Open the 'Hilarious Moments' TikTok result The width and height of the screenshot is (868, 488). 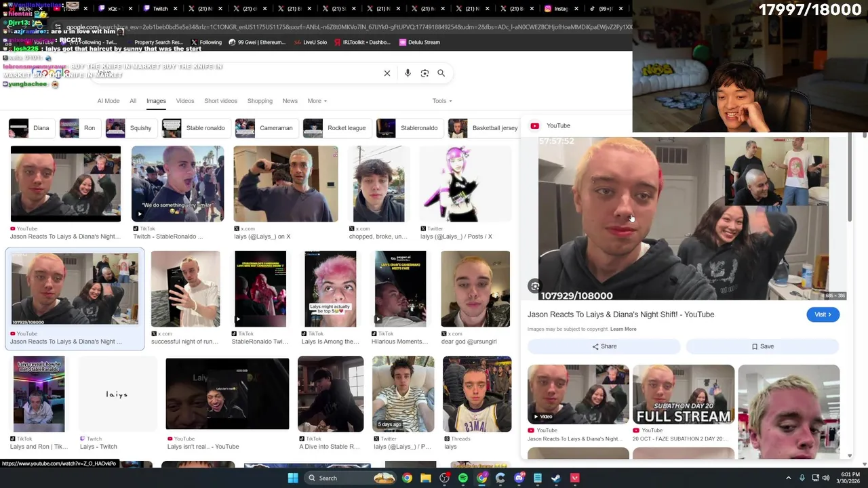(400, 289)
